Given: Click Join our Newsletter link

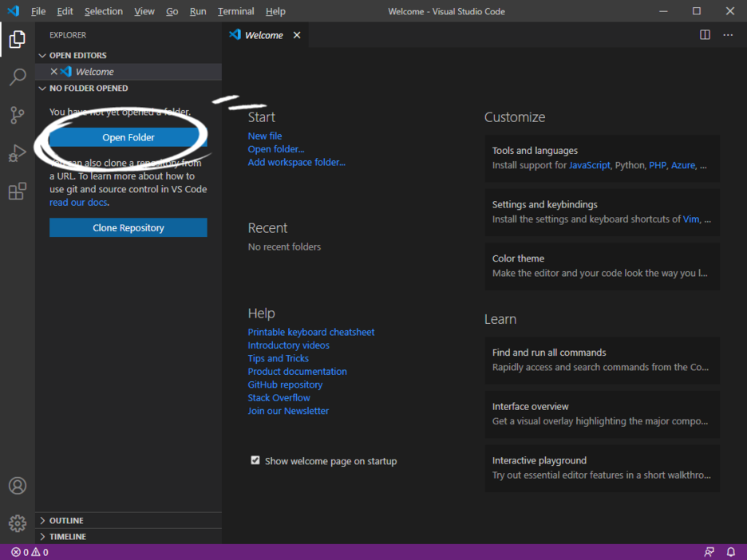Looking at the screenshot, I should click(x=288, y=411).
